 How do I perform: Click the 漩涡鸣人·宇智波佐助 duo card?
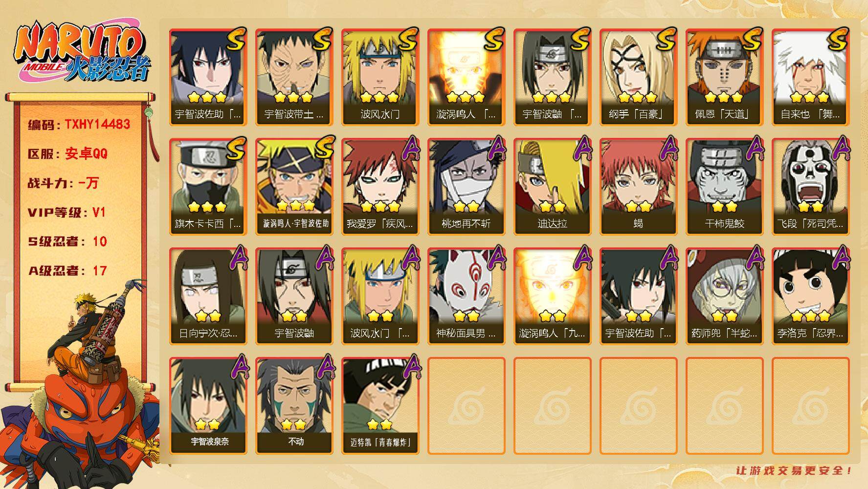pyautogui.click(x=294, y=186)
